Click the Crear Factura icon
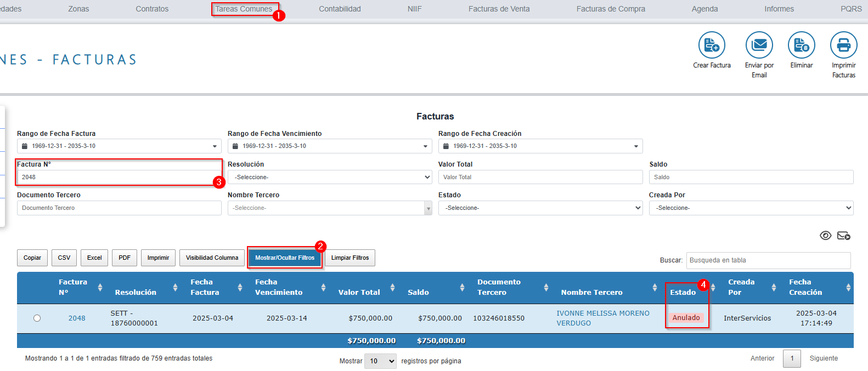 (712, 45)
